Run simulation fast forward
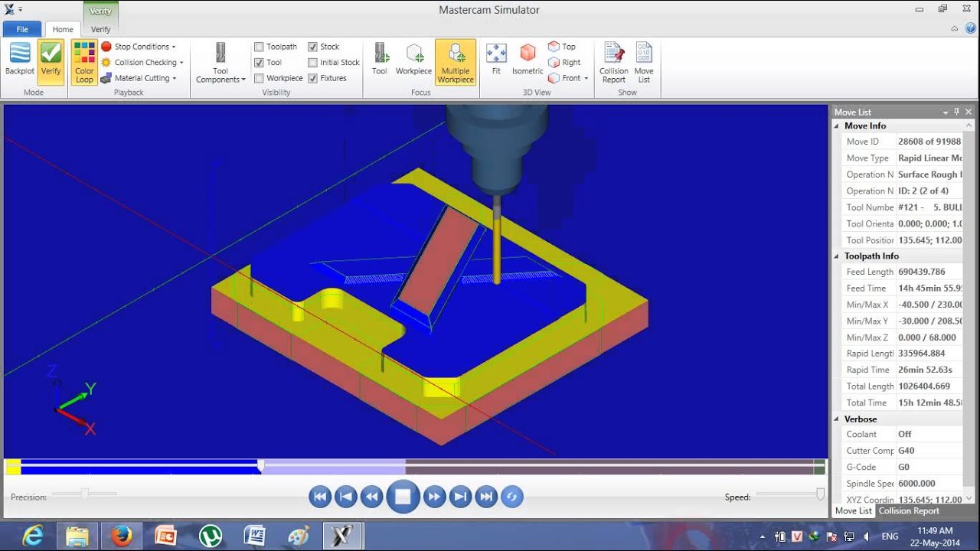Image resolution: width=980 pixels, height=551 pixels. 434,497
